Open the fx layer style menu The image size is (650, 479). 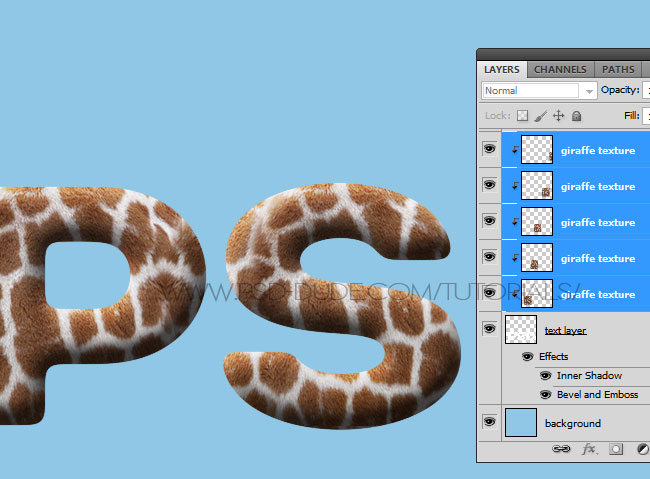tap(590, 449)
